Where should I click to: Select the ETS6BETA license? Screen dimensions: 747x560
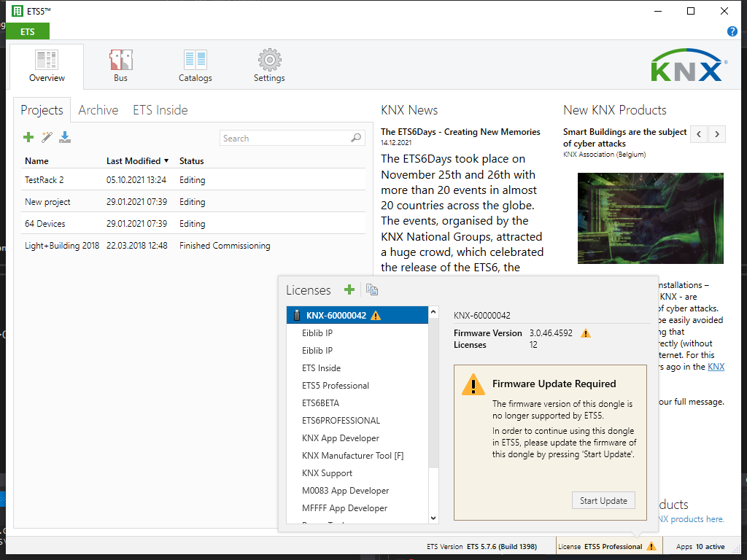357,402
